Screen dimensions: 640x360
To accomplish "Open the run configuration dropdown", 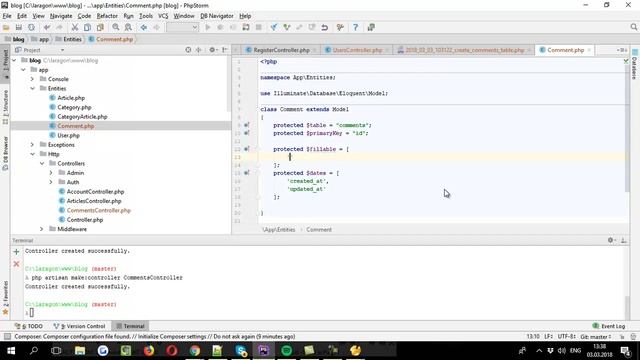I will pyautogui.click(x=182, y=27).
